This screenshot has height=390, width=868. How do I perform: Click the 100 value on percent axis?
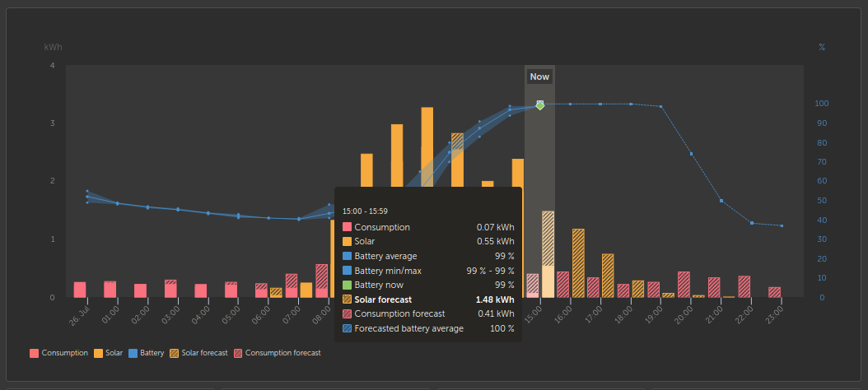tap(822, 104)
